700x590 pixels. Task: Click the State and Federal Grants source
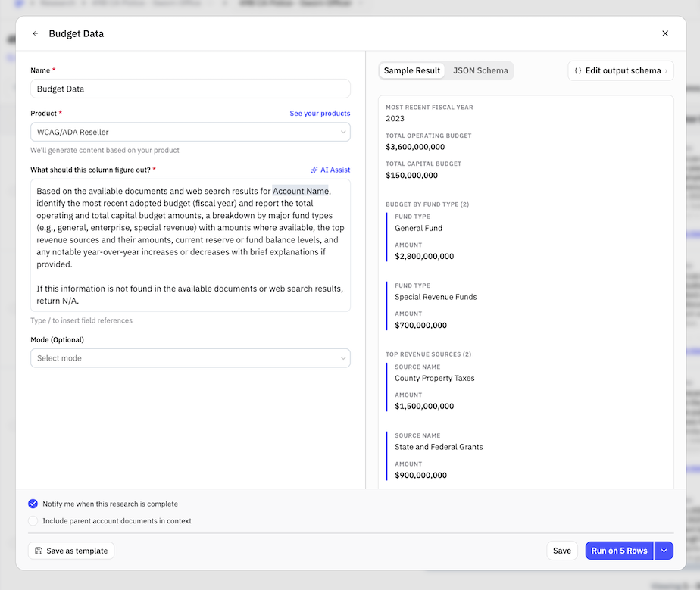[439, 447]
